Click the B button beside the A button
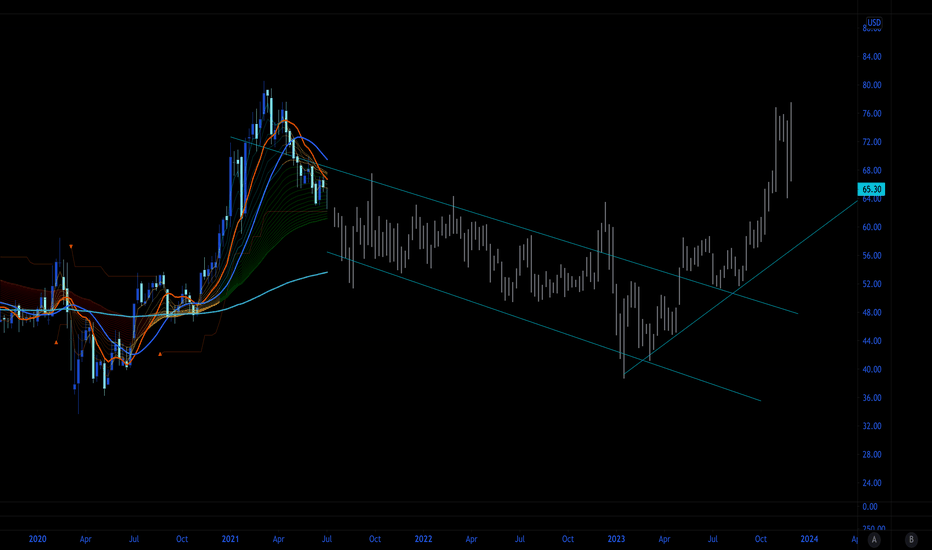932x550 pixels. (x=911, y=539)
